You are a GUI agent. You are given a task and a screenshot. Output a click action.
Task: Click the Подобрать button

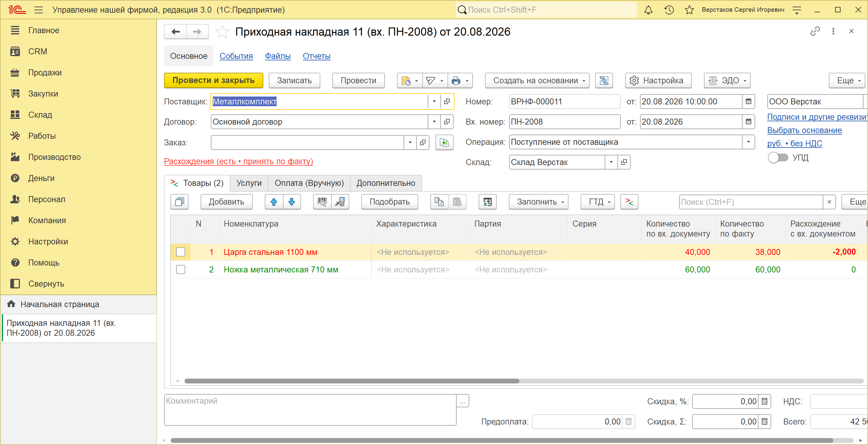pyautogui.click(x=390, y=202)
